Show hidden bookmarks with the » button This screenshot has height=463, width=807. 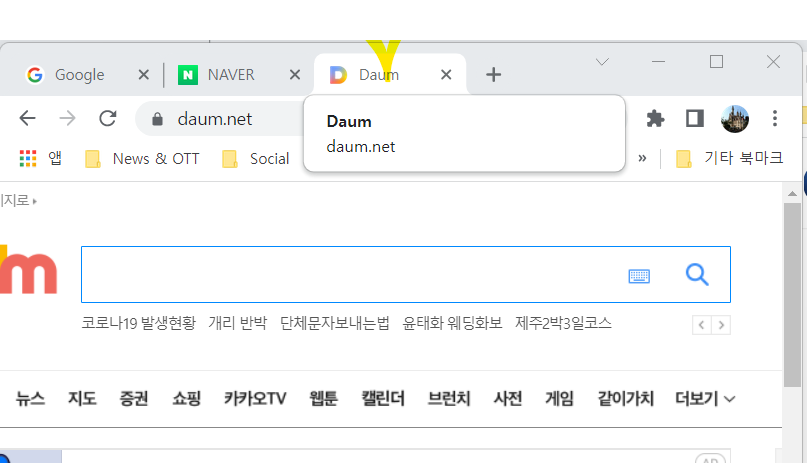click(642, 158)
